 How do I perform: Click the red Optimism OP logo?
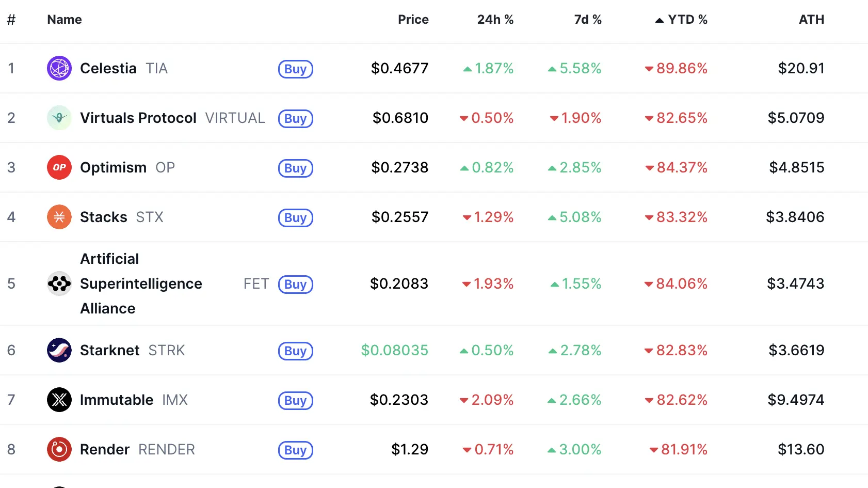pyautogui.click(x=59, y=167)
